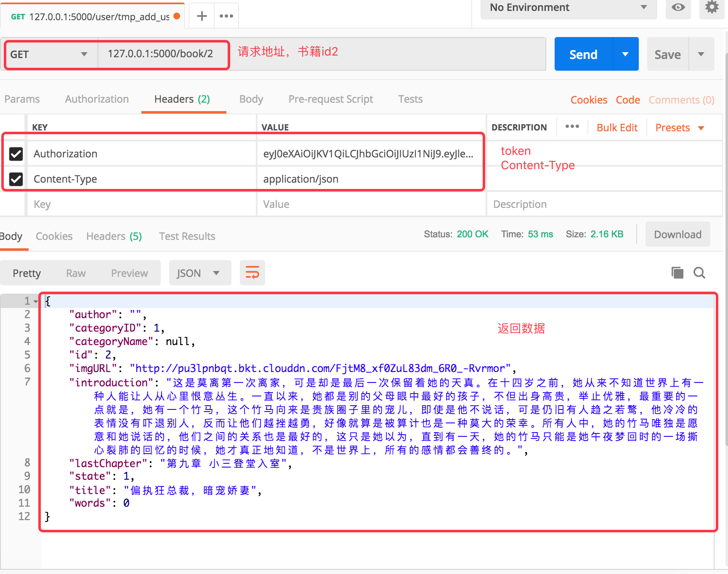Click the Save button
The image size is (728, 574).
[667, 54]
